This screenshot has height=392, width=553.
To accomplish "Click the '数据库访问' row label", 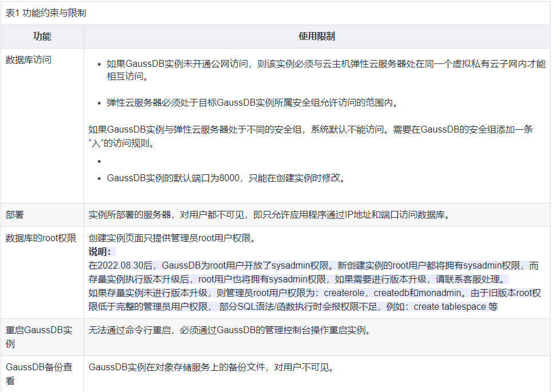I will (x=29, y=60).
